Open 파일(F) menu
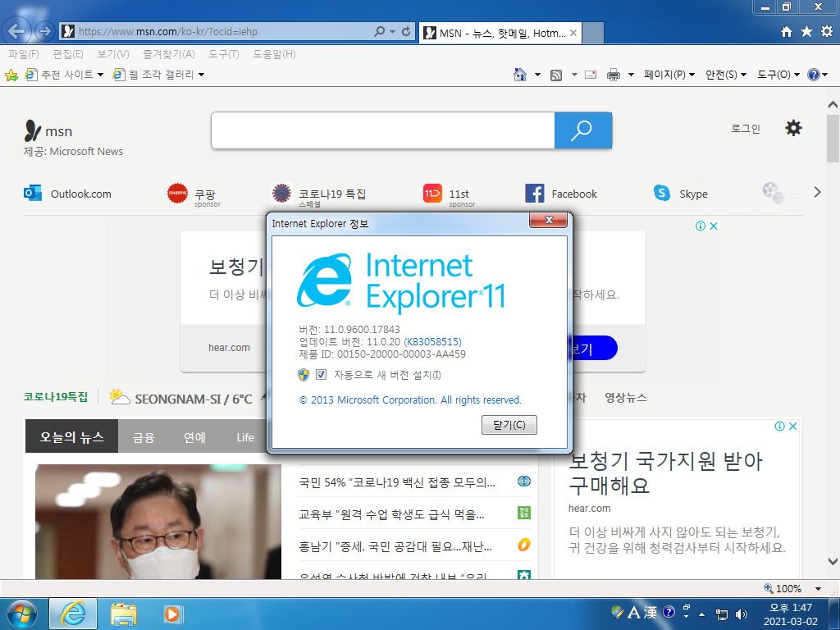 [24, 54]
